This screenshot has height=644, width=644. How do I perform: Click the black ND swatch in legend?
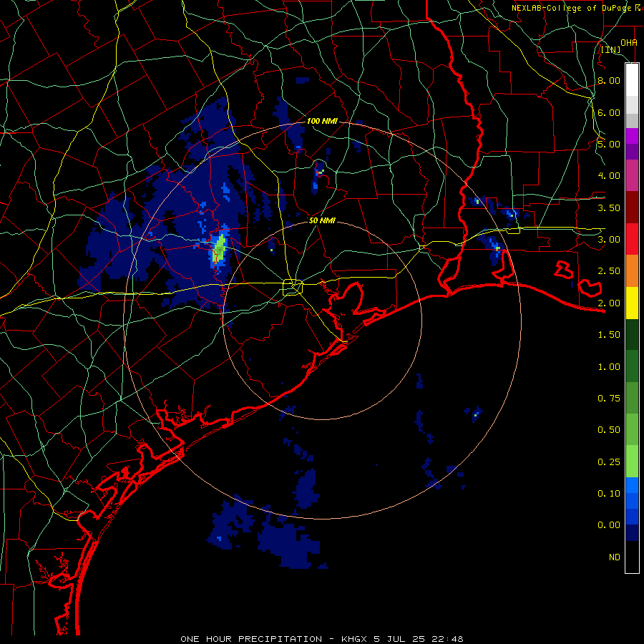pyautogui.click(x=632, y=557)
